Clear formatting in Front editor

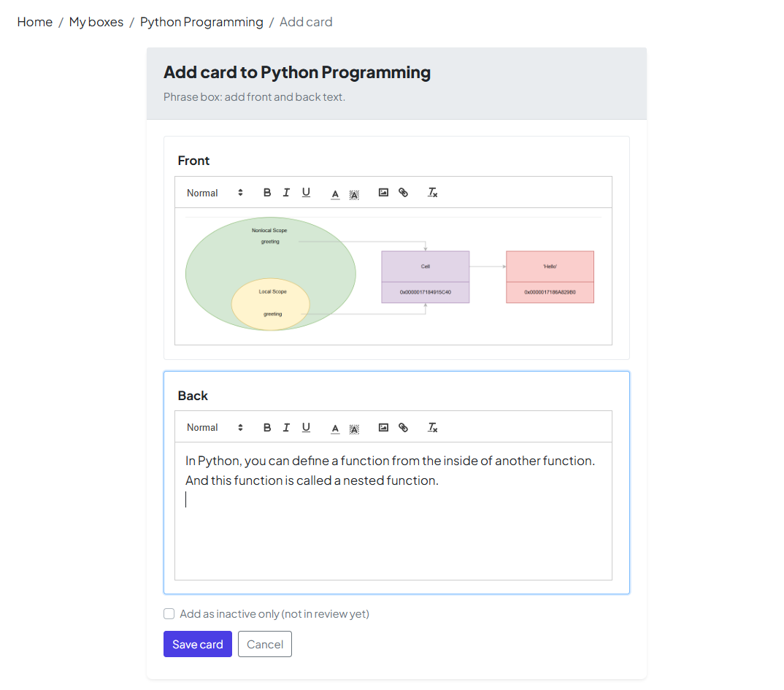(432, 193)
